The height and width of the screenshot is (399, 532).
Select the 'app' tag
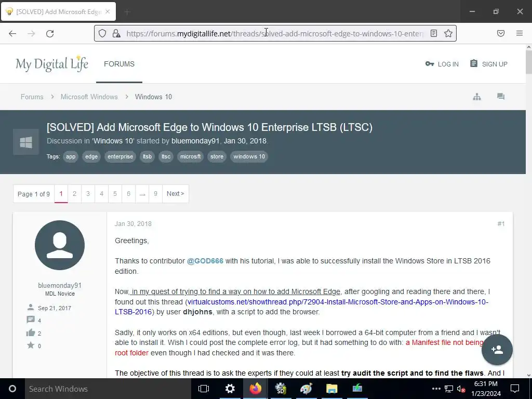coord(71,156)
